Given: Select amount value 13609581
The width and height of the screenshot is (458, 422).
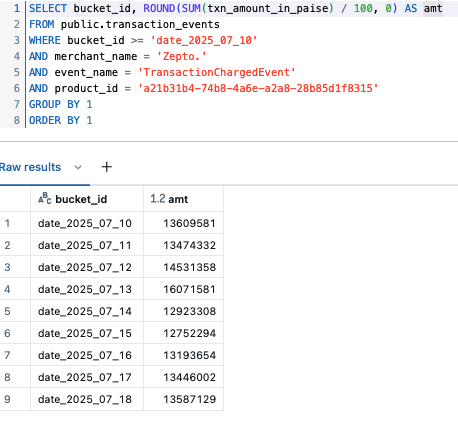Looking at the screenshot, I should [189, 223].
